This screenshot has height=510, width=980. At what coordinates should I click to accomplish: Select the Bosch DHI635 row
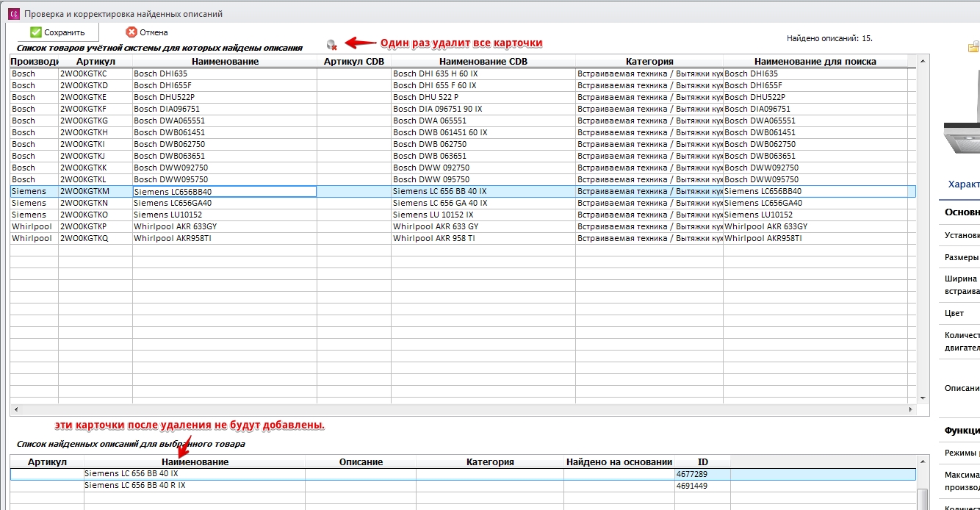click(x=463, y=73)
